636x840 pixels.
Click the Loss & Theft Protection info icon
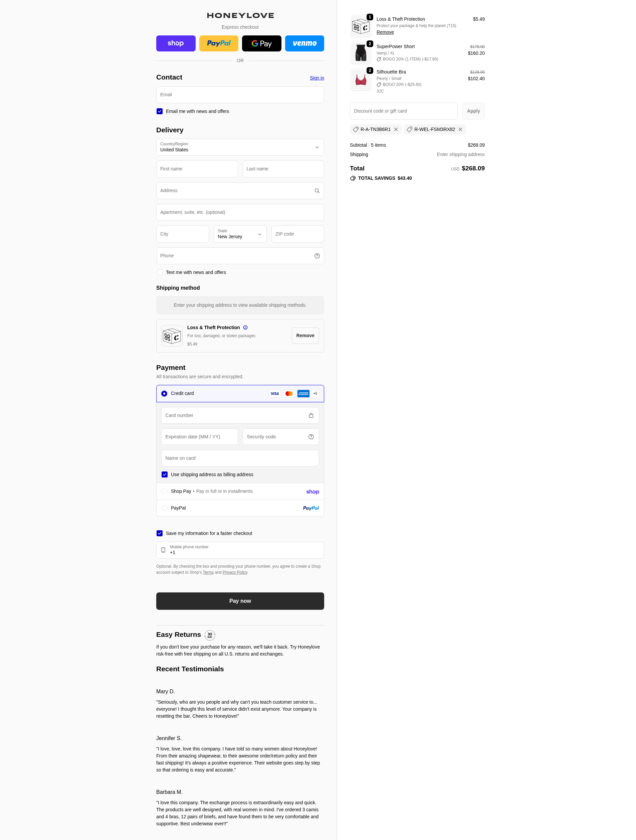click(245, 327)
